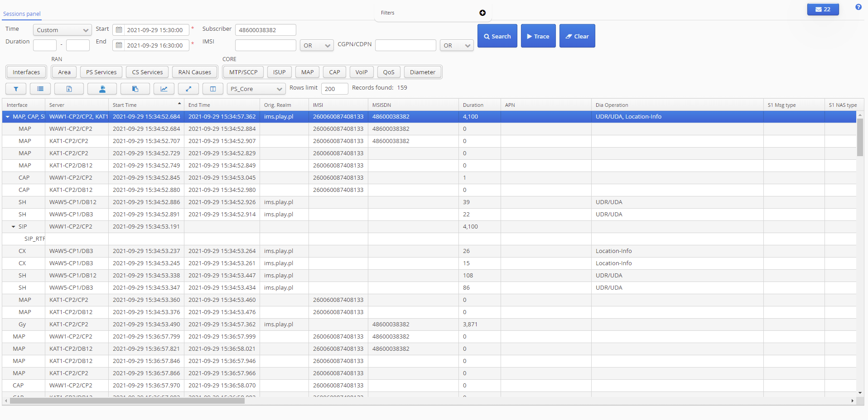Image resolution: width=868 pixels, height=420 pixels.
Task: Click the CX row with duration 26
Action: (429, 251)
